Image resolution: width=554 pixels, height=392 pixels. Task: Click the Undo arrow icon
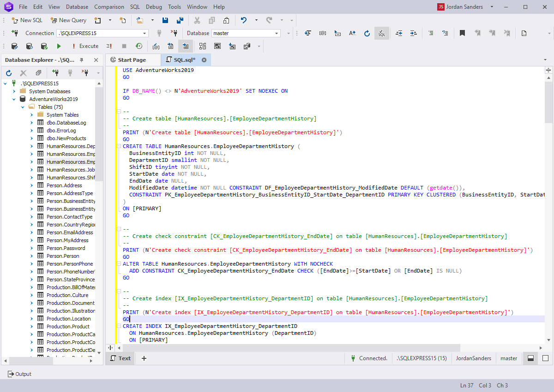pos(244,20)
